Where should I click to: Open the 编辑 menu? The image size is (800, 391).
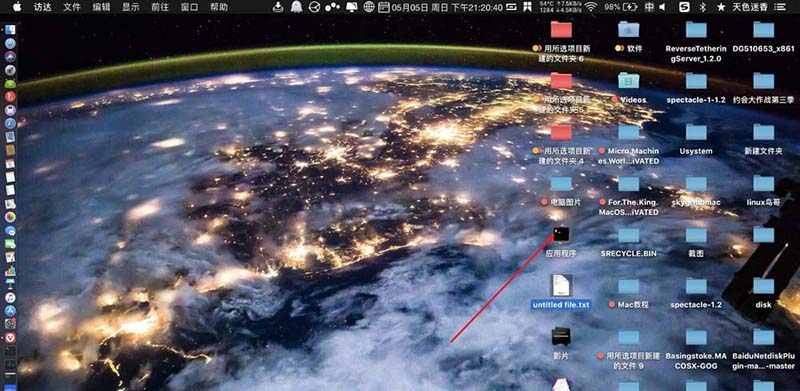click(x=101, y=7)
